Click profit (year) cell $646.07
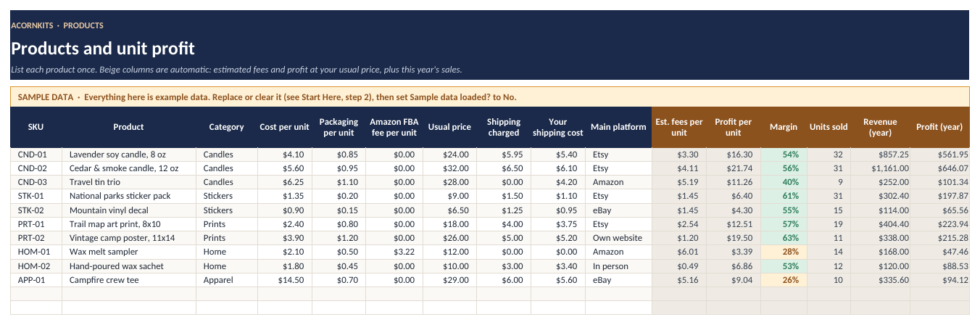Screen dimensions: 980x325 coord(939,168)
